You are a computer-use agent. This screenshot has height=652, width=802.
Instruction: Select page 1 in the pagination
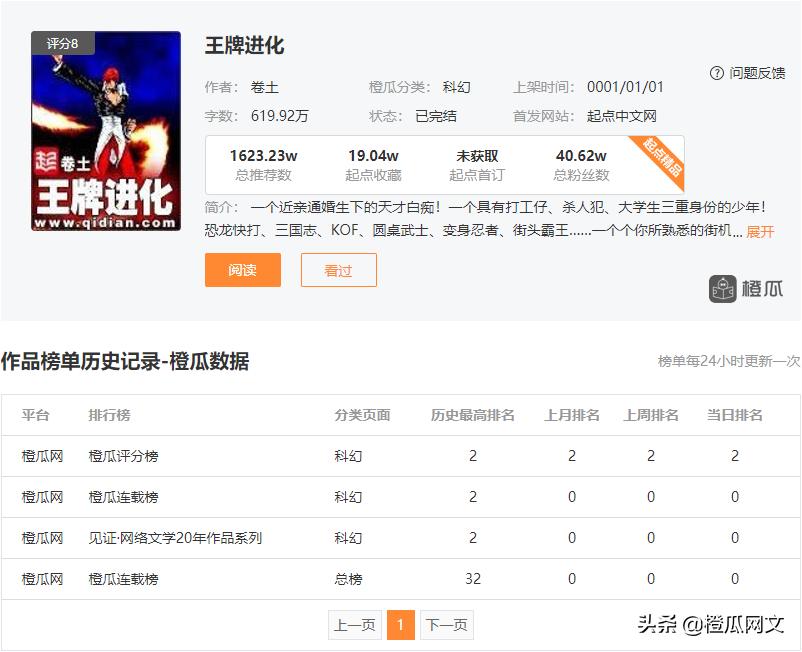click(401, 624)
